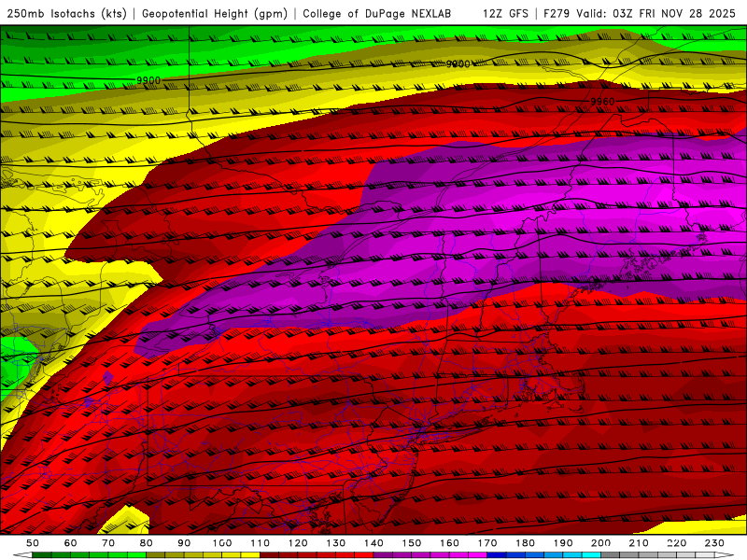
Task: Click the 220 legend label
Action: [676, 543]
